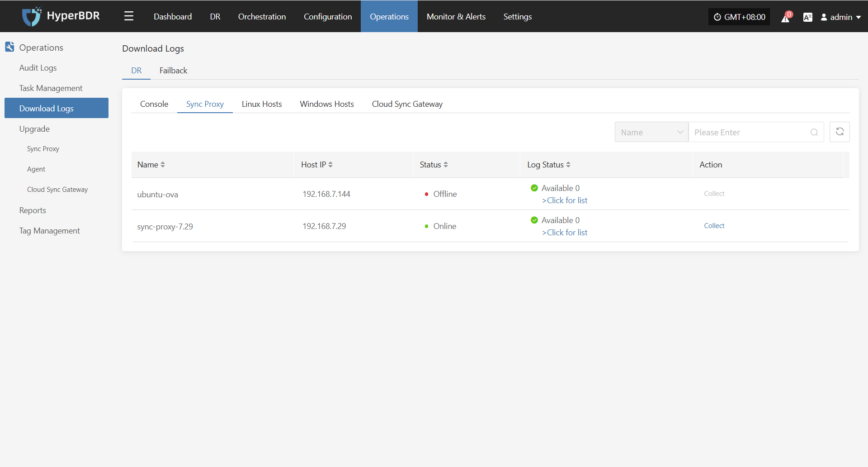Screen dimensions: 868x467
Task: Open the alerts bell notification icon
Action: tap(786, 17)
